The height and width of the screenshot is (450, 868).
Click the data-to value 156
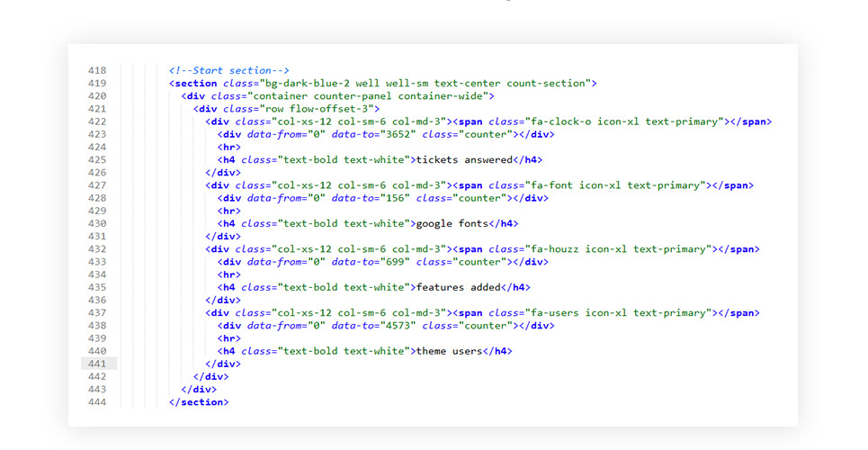click(392, 198)
